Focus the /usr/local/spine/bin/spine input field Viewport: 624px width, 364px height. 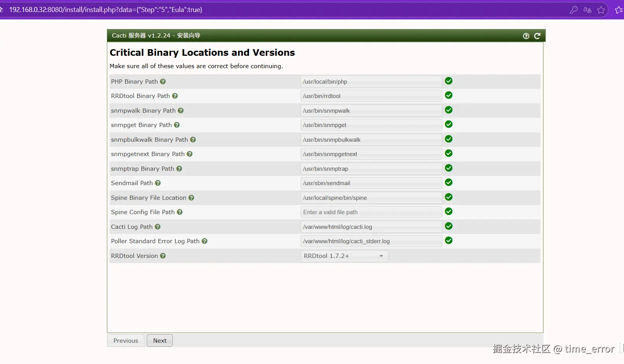click(371, 198)
